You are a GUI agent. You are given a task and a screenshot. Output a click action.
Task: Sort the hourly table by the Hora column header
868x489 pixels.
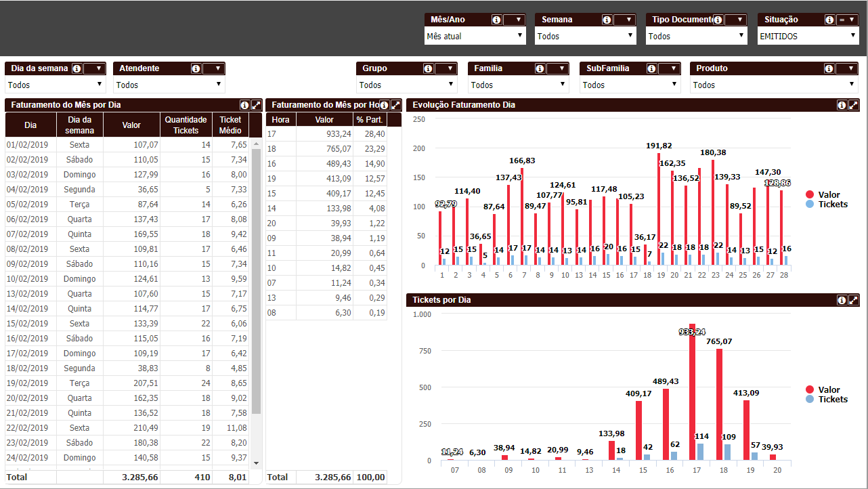point(280,119)
